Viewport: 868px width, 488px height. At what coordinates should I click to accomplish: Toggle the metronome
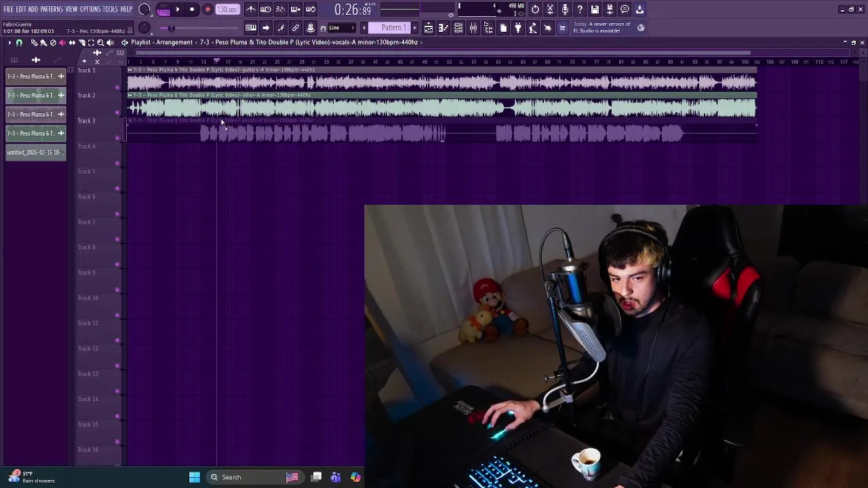click(x=251, y=9)
